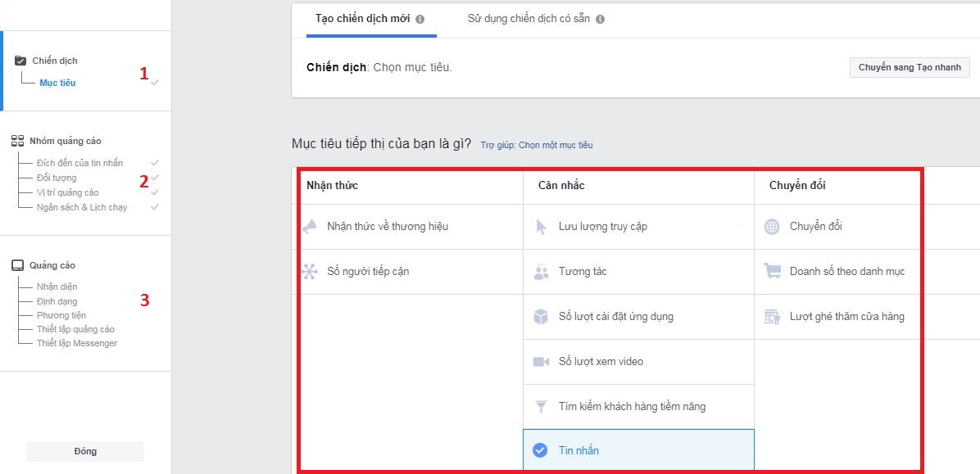Select the Số người tiếp cận megaphone-style icon
Screen dimensions: 980x474
click(x=310, y=271)
